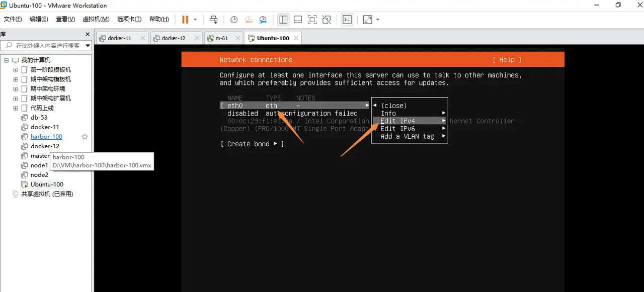
Task: Enter full screen mode
Action: 312,20
